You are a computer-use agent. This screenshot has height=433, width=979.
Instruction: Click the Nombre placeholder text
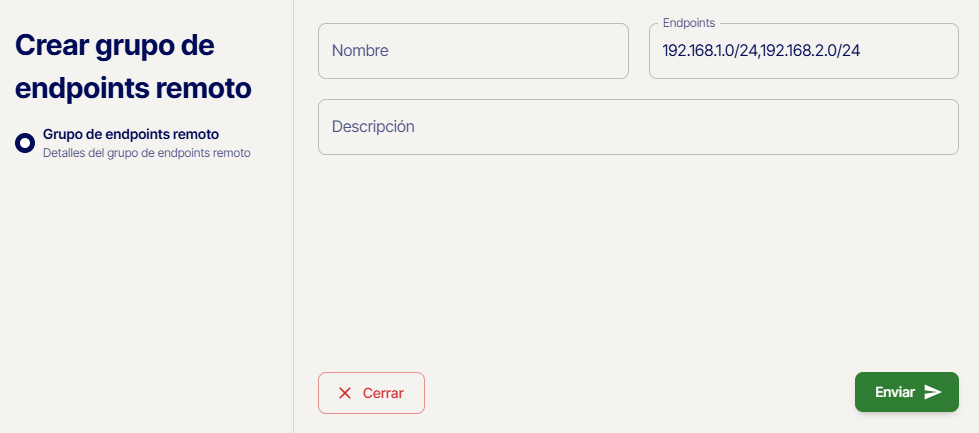click(x=360, y=51)
